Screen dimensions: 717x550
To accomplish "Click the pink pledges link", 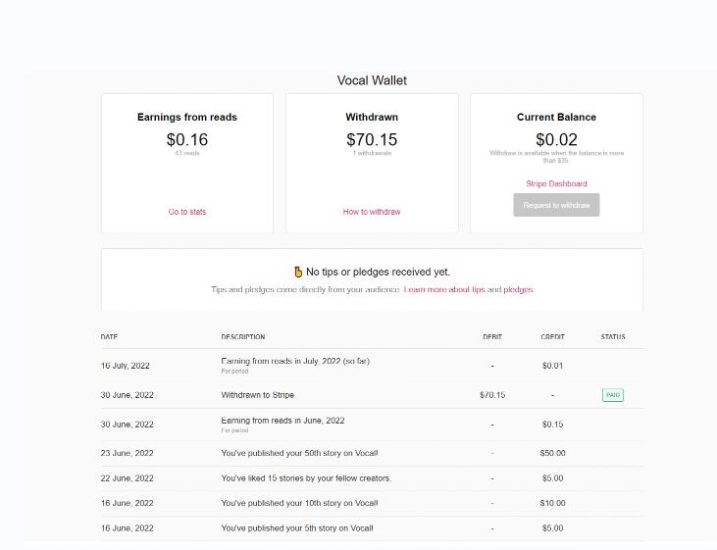I will tap(518, 289).
